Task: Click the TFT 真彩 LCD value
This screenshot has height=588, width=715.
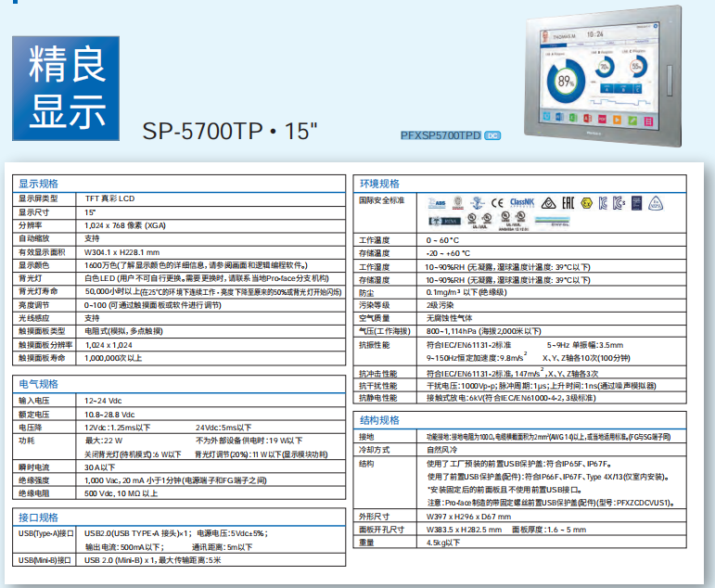Action: coord(109,198)
